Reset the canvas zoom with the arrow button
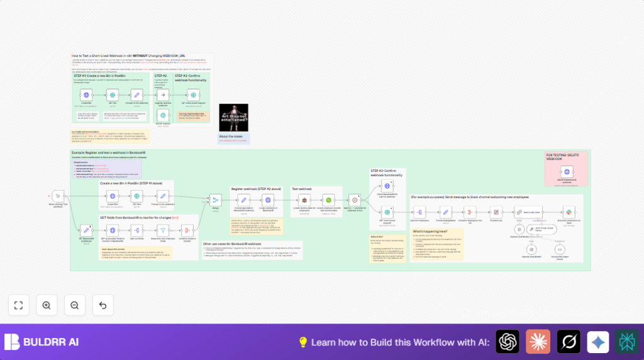The image size is (644, 360). pyautogui.click(x=103, y=305)
